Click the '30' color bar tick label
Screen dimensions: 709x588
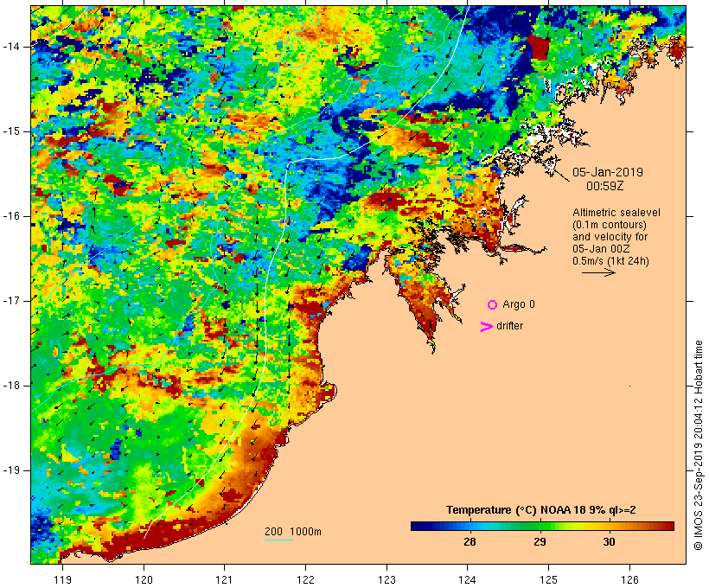pos(609,541)
